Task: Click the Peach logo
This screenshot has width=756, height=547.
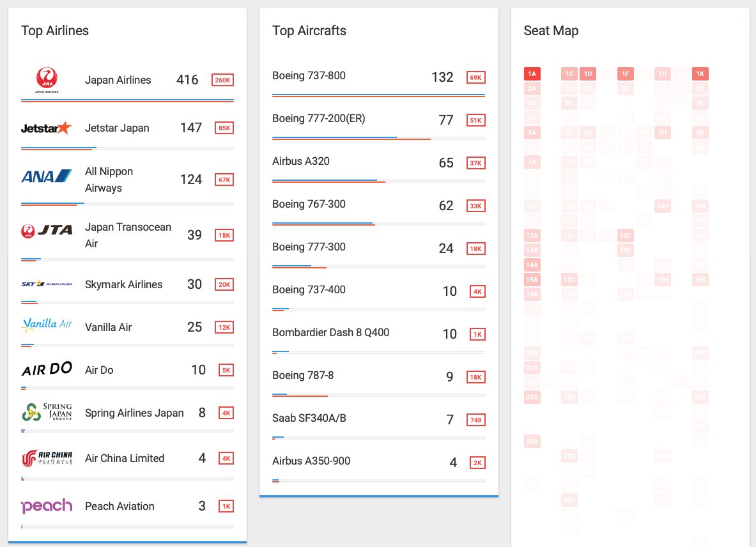Action: point(47,505)
